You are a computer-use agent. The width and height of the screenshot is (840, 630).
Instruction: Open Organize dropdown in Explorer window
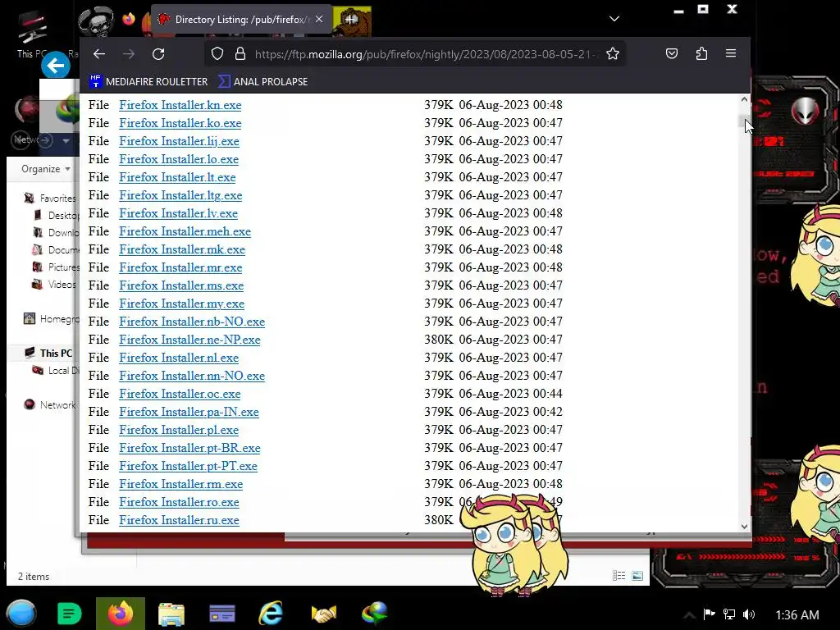pos(46,169)
